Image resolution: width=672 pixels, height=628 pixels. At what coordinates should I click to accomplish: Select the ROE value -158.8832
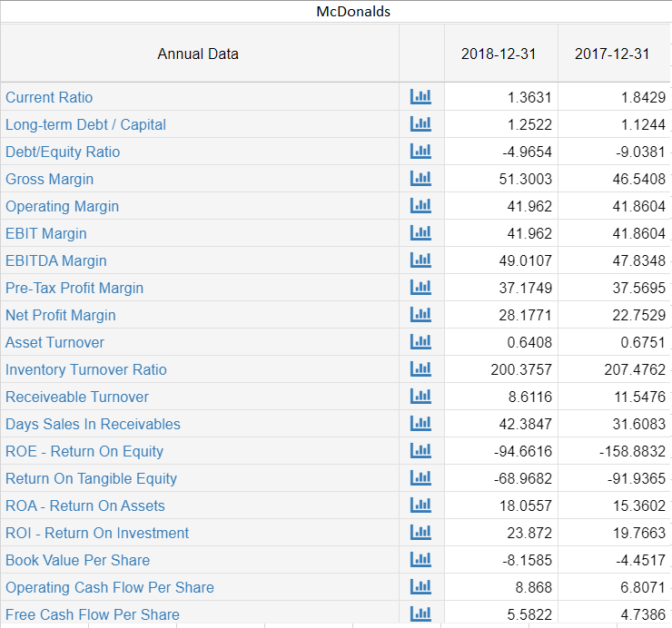(x=632, y=451)
